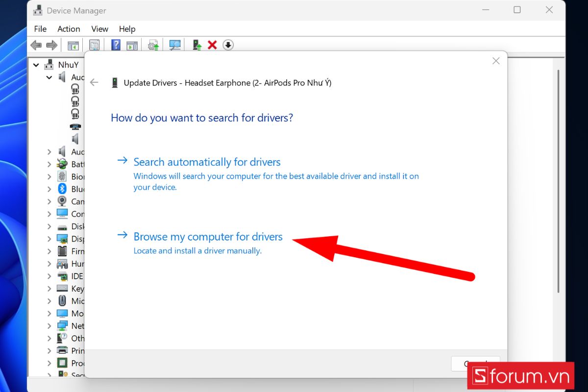
Task: Select the Processors category icon
Action: tap(62, 363)
